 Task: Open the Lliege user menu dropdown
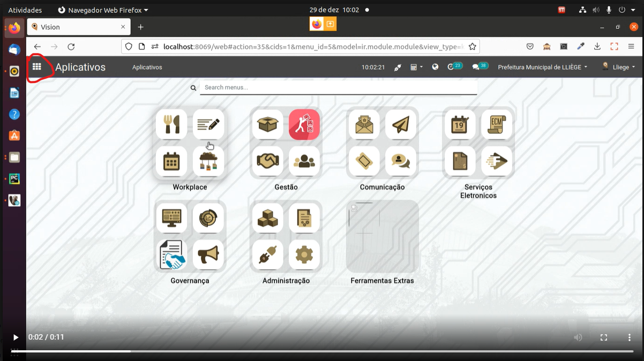pyautogui.click(x=619, y=67)
